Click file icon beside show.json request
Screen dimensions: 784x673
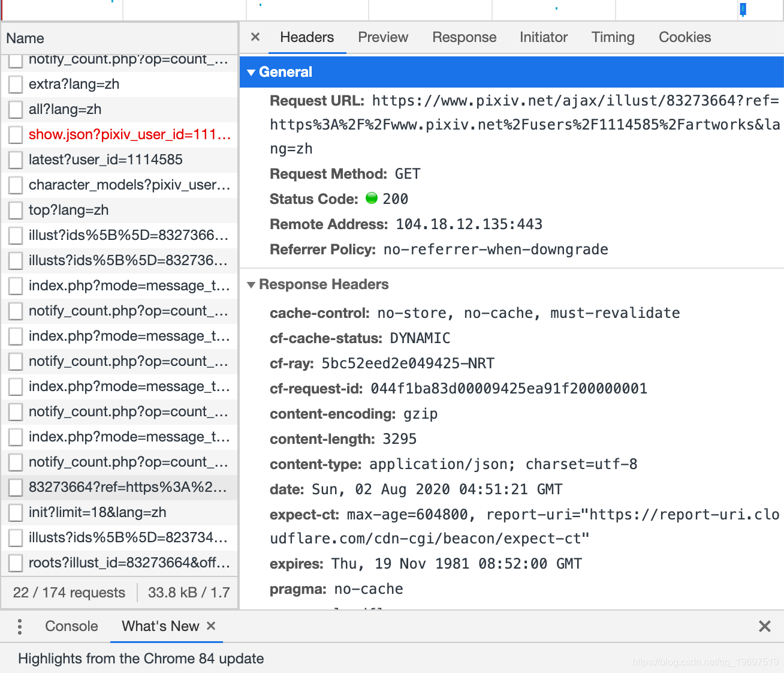coord(16,135)
